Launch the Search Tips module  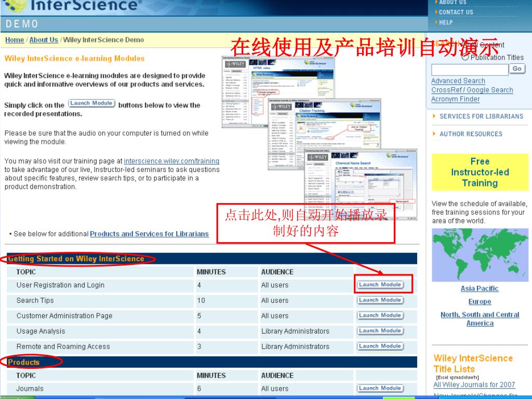pos(380,300)
